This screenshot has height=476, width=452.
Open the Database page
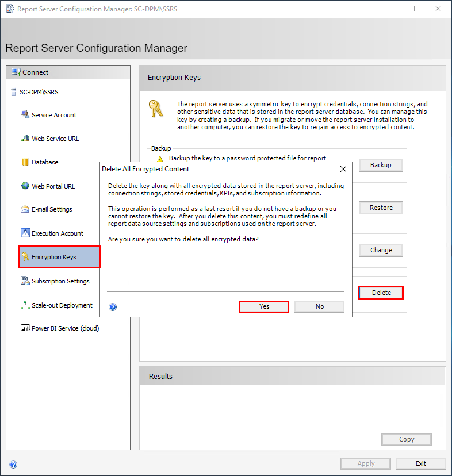click(x=45, y=162)
